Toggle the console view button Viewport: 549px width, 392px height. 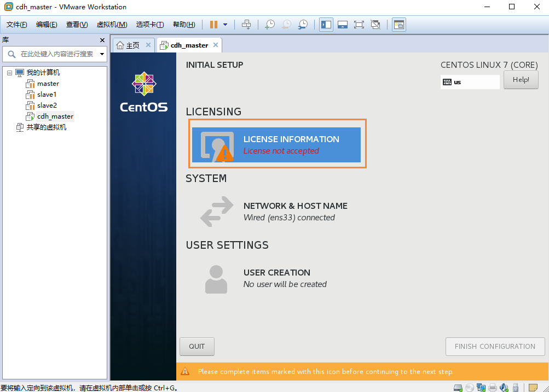click(x=399, y=25)
